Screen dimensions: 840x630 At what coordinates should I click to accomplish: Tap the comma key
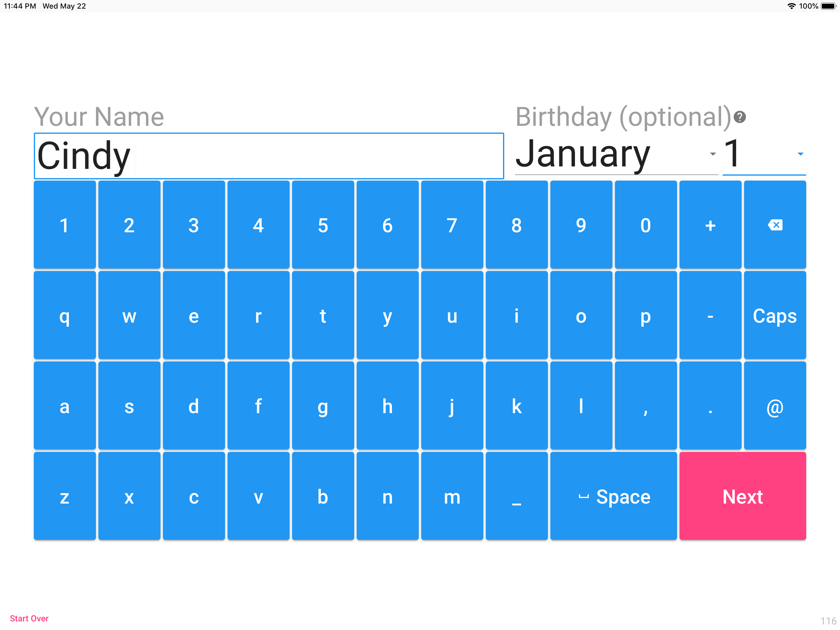646,406
